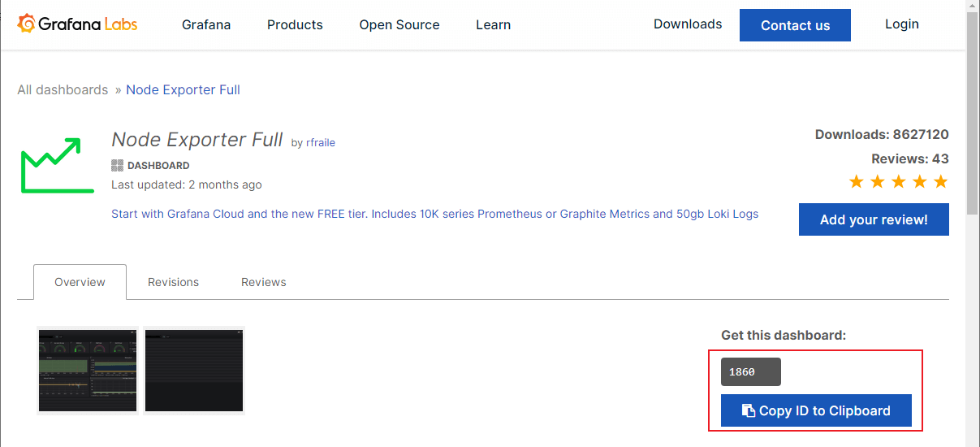Open the first dashboard screenshot thumbnail

tap(87, 370)
